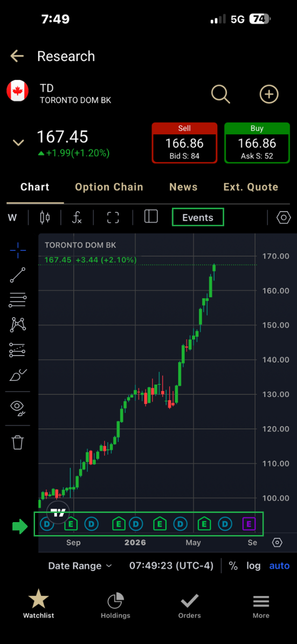Image resolution: width=297 pixels, height=644 pixels.
Task: Switch chart to fullscreen mode
Action: click(113, 217)
